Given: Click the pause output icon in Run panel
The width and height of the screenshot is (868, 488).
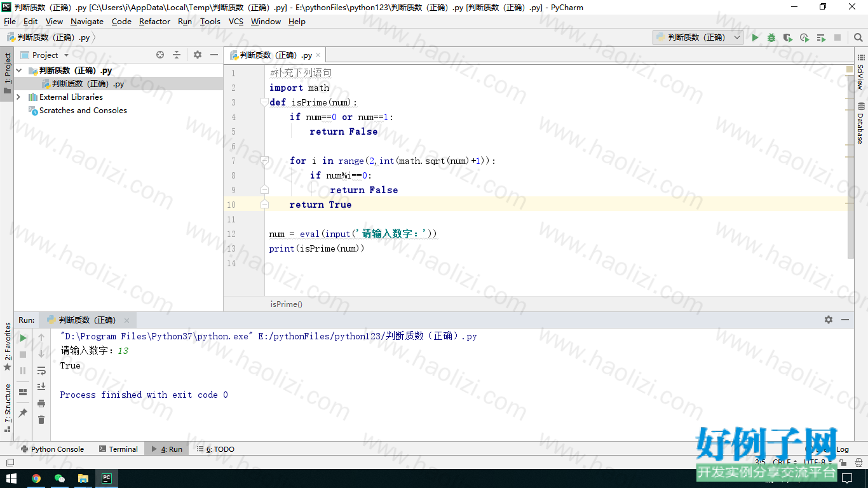Looking at the screenshot, I should pos(23,370).
